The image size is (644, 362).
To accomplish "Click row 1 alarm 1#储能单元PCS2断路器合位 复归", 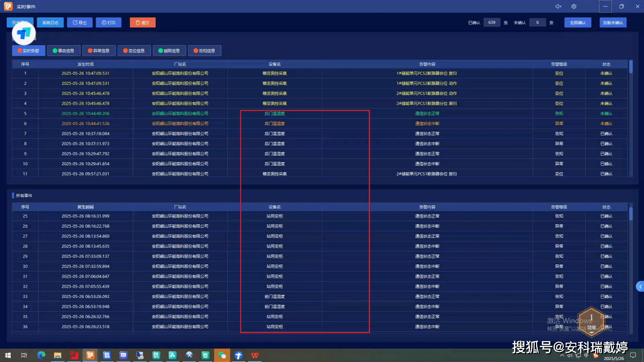I will click(x=427, y=73).
